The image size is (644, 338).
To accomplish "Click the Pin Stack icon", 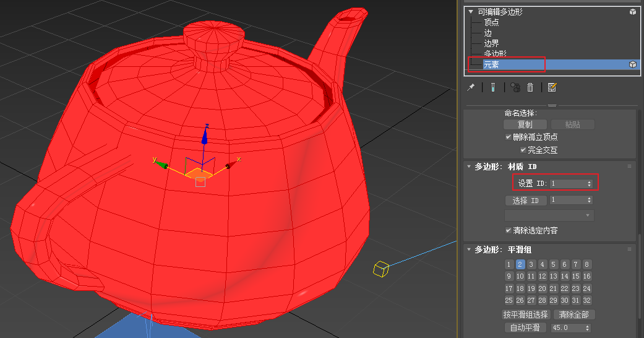I will pos(471,87).
